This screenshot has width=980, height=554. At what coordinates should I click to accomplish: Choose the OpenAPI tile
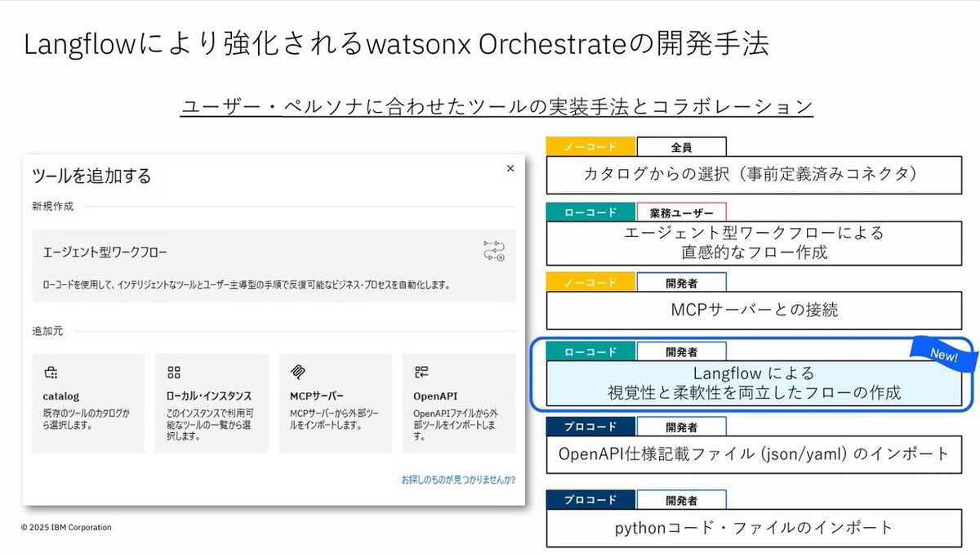459,403
